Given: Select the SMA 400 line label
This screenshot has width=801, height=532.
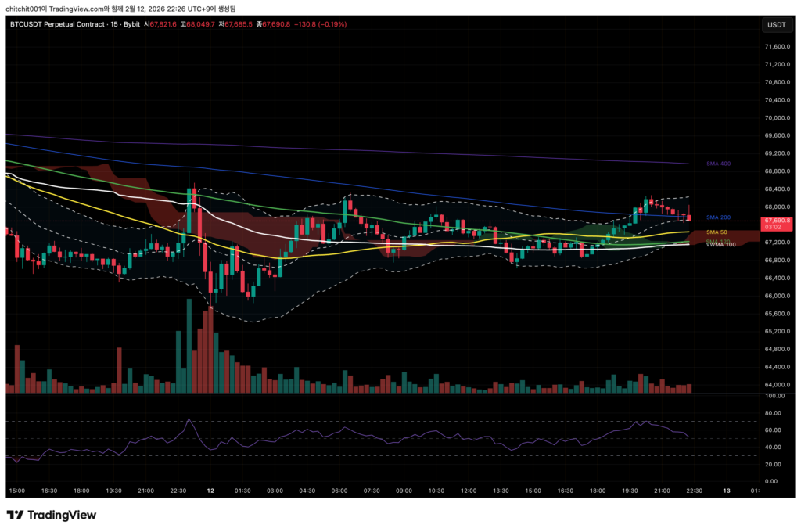Looking at the screenshot, I should point(717,164).
